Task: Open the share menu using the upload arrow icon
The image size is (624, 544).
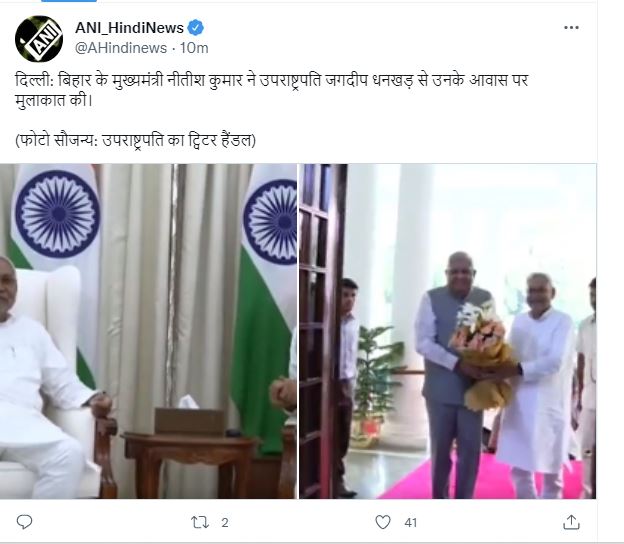Action: coord(571,522)
